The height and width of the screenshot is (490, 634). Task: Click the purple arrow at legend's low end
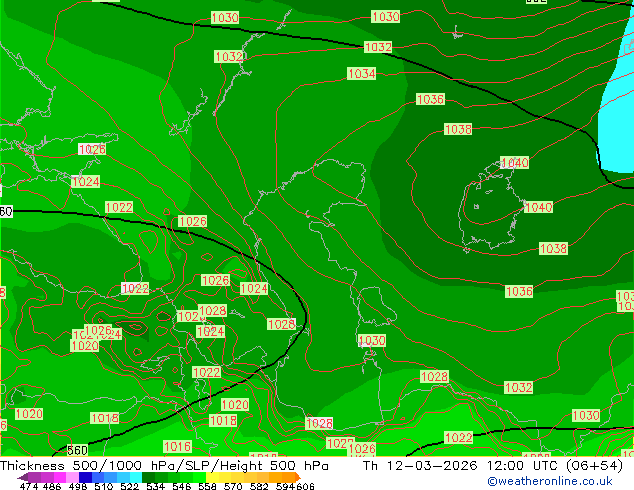tap(22, 477)
